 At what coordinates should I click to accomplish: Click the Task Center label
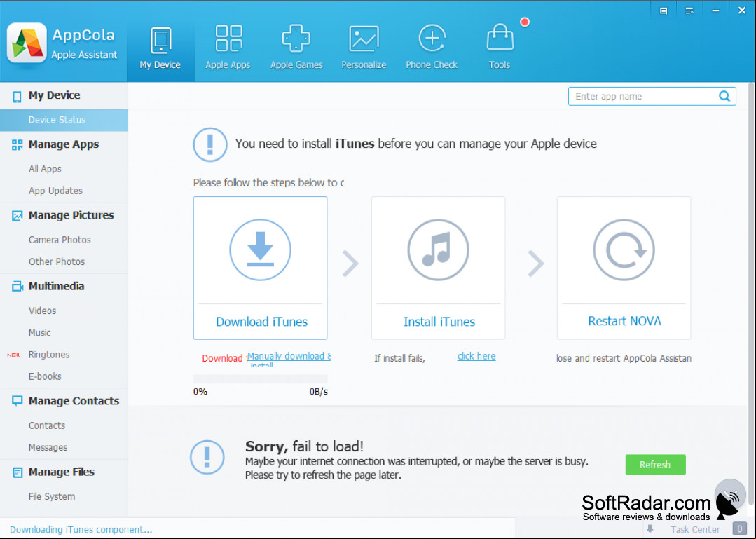(695, 529)
